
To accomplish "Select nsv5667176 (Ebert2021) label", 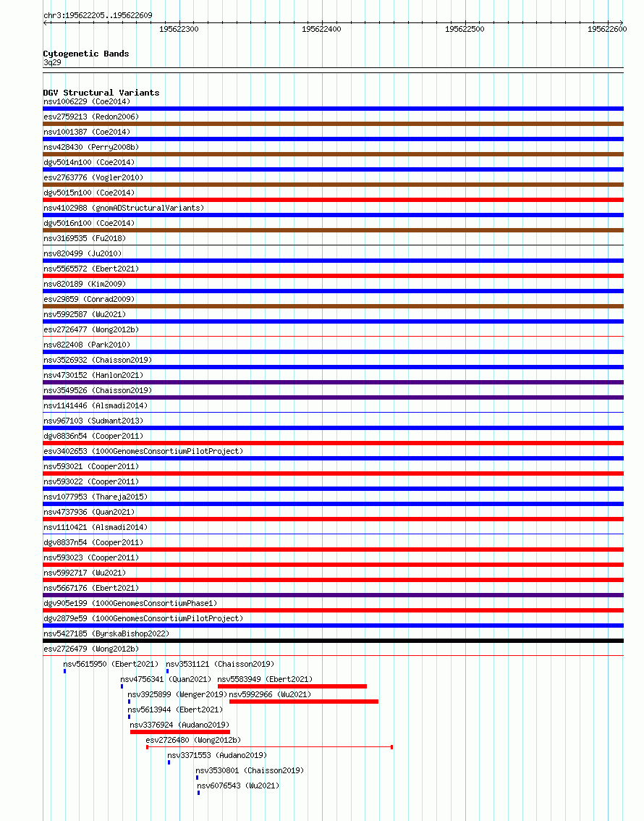I will point(91,587).
